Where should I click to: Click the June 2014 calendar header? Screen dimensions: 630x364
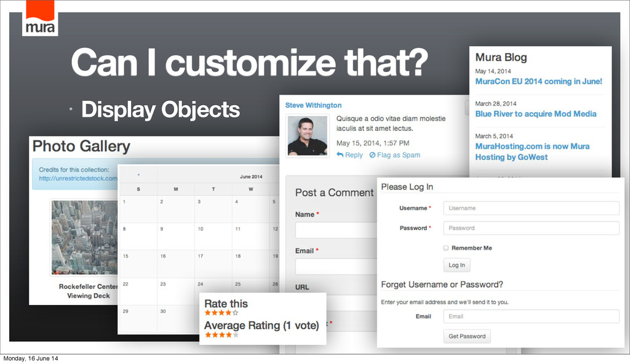click(x=251, y=176)
